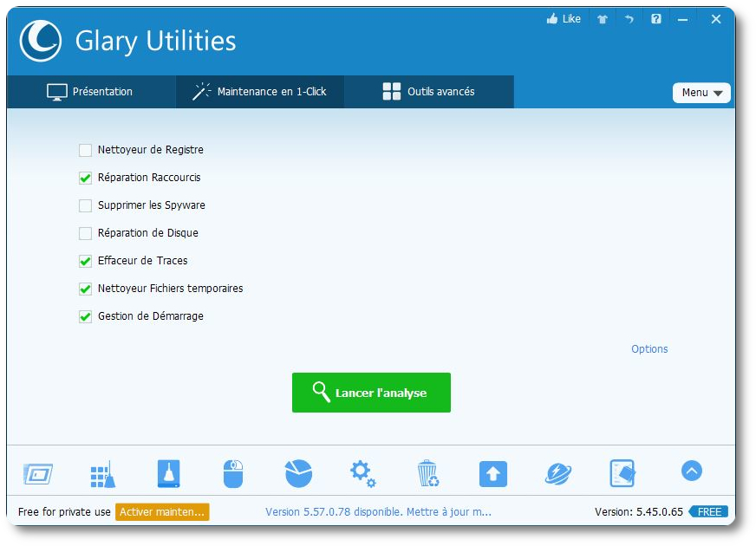
Task: Open the registry cleaner brush icon
Action: tap(102, 474)
